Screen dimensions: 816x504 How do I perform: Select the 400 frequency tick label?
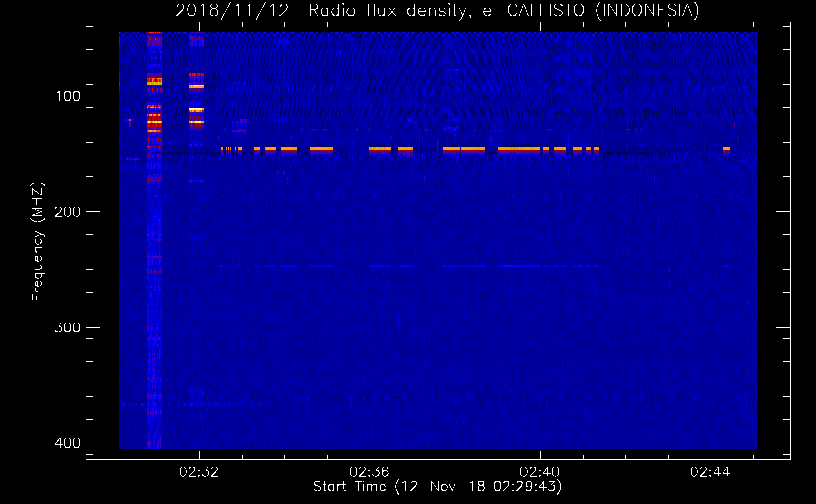pos(68,443)
